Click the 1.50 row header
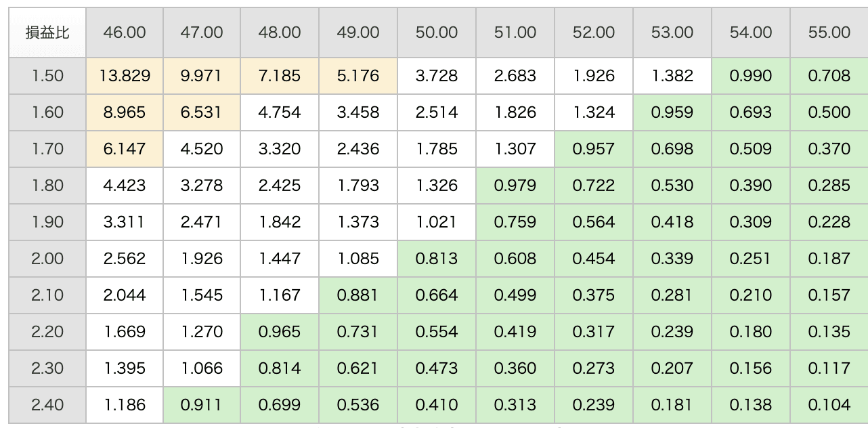Viewport: 868px width, 428px height. (x=47, y=75)
